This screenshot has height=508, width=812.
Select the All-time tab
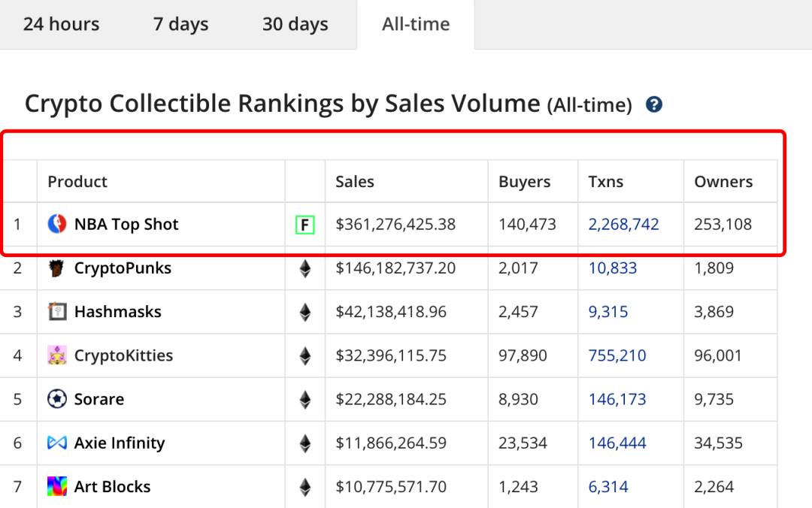pyautogui.click(x=416, y=24)
